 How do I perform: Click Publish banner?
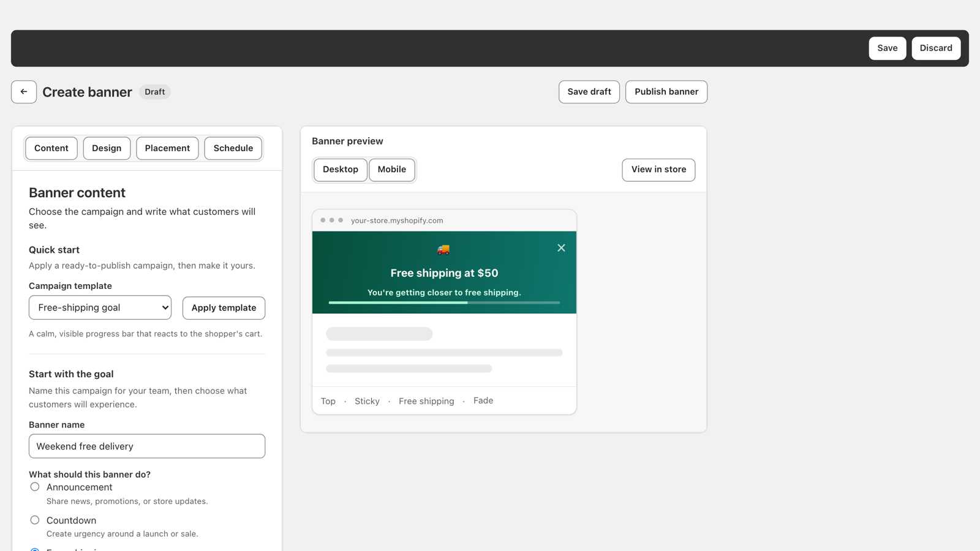(666, 92)
